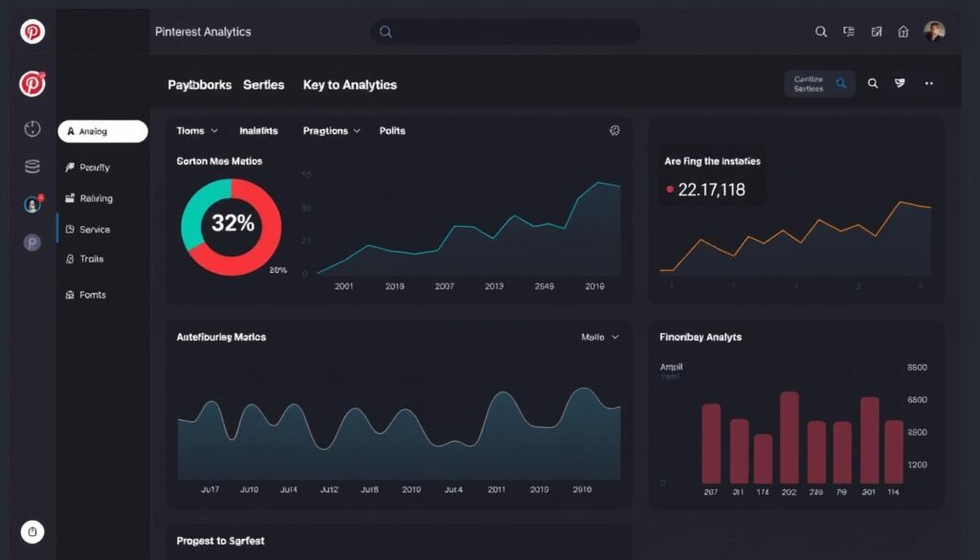Expand the Tioms dropdown filter
The height and width of the screenshot is (560, 980).
(x=195, y=130)
